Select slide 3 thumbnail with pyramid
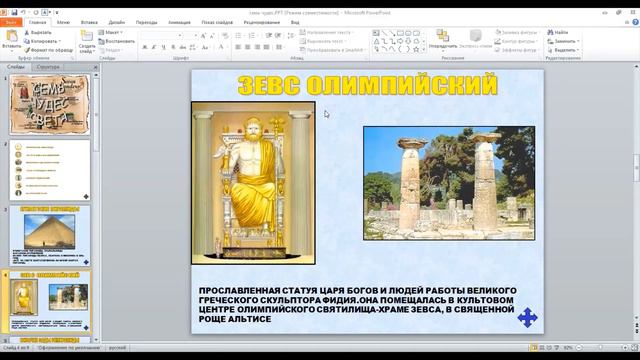640x360 pixels. (50, 236)
